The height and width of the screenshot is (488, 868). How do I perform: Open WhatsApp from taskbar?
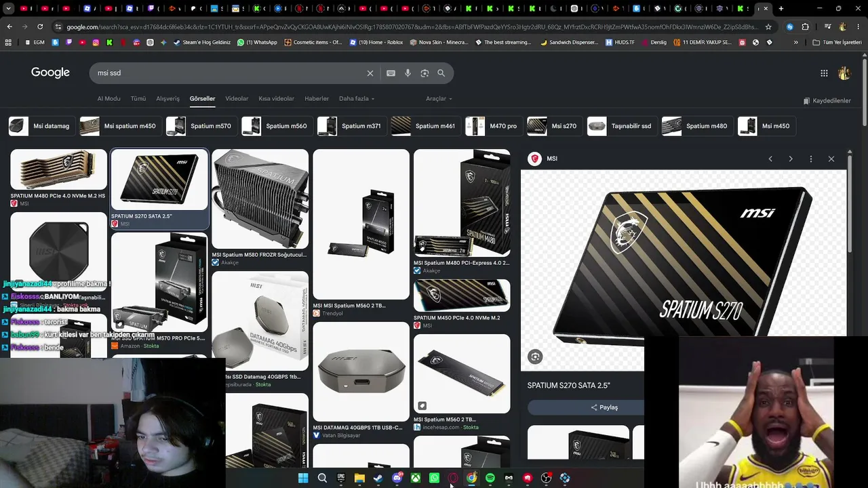[434, 478]
